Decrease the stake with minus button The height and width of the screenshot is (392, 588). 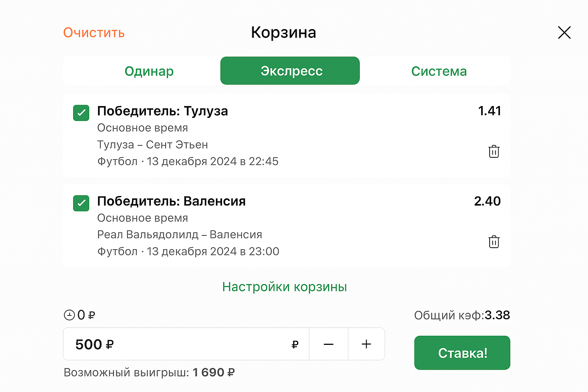328,344
